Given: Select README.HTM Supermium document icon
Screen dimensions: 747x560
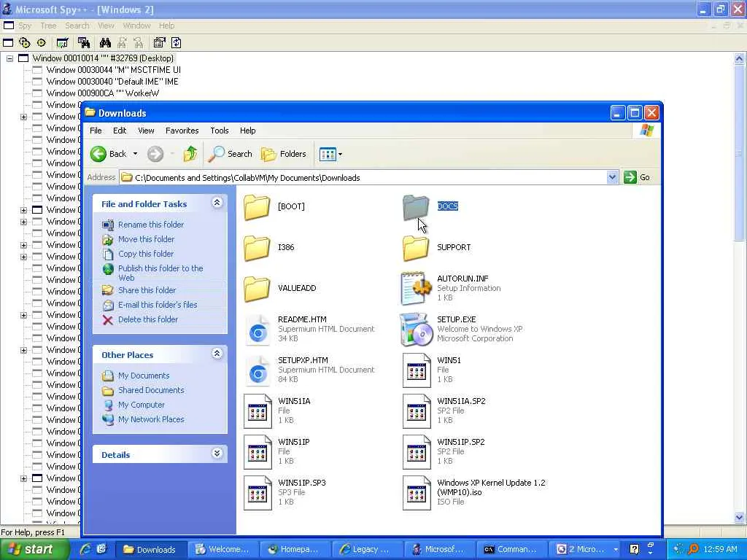Looking at the screenshot, I should pyautogui.click(x=258, y=332).
